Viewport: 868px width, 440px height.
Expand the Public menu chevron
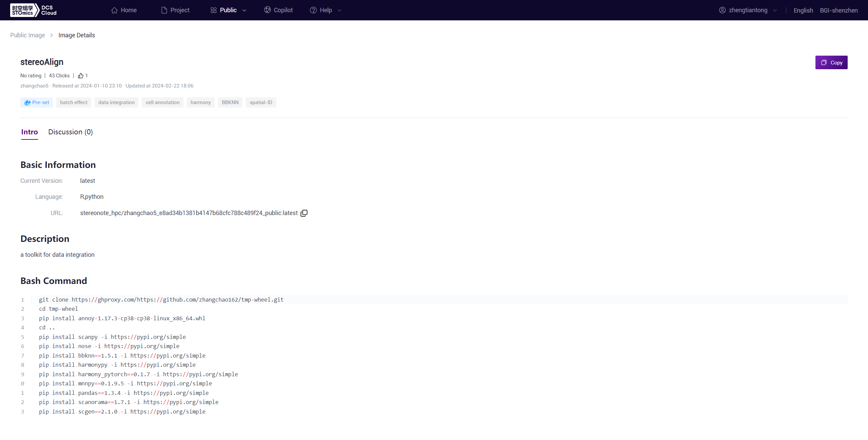244,11
